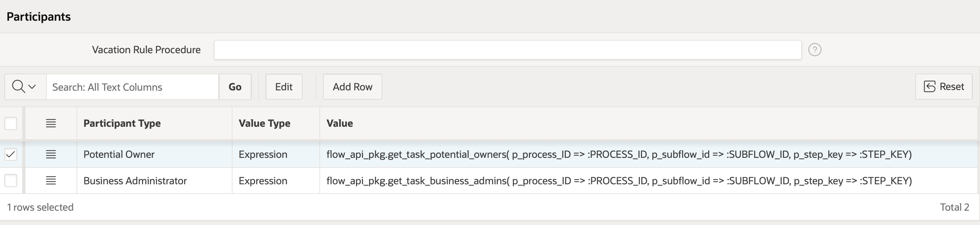This screenshot has height=225, width=980.
Task: Open the Participant Type column header menu
Action: coord(122,124)
